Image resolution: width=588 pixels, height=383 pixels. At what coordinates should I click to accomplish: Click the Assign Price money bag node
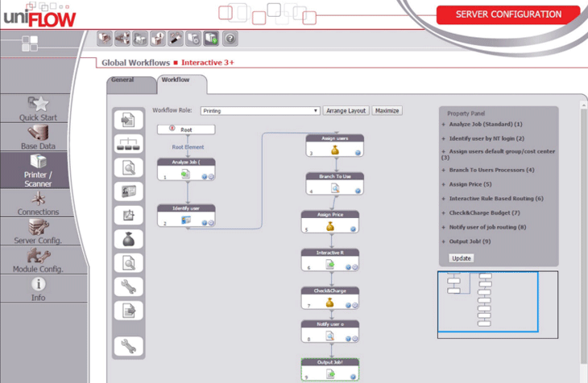[x=330, y=224]
